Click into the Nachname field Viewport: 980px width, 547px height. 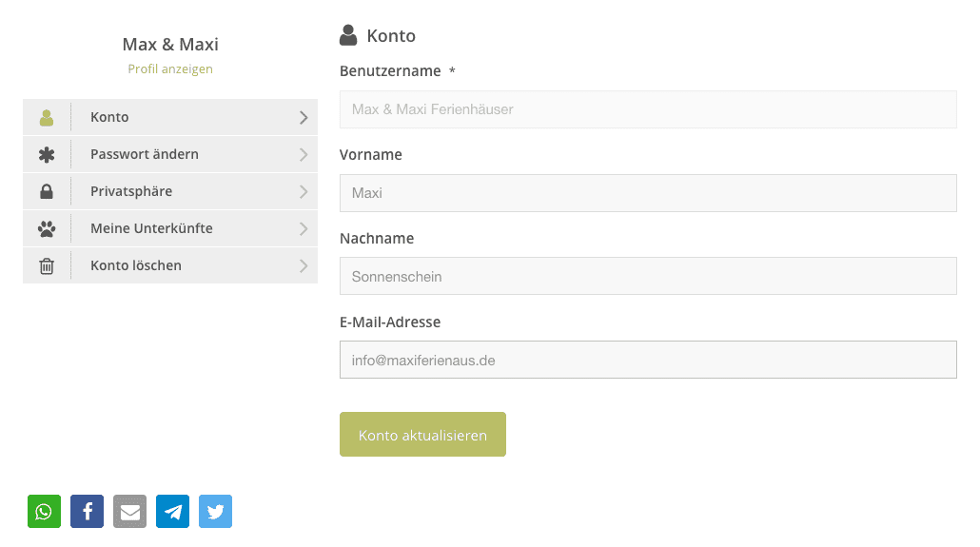pos(648,276)
